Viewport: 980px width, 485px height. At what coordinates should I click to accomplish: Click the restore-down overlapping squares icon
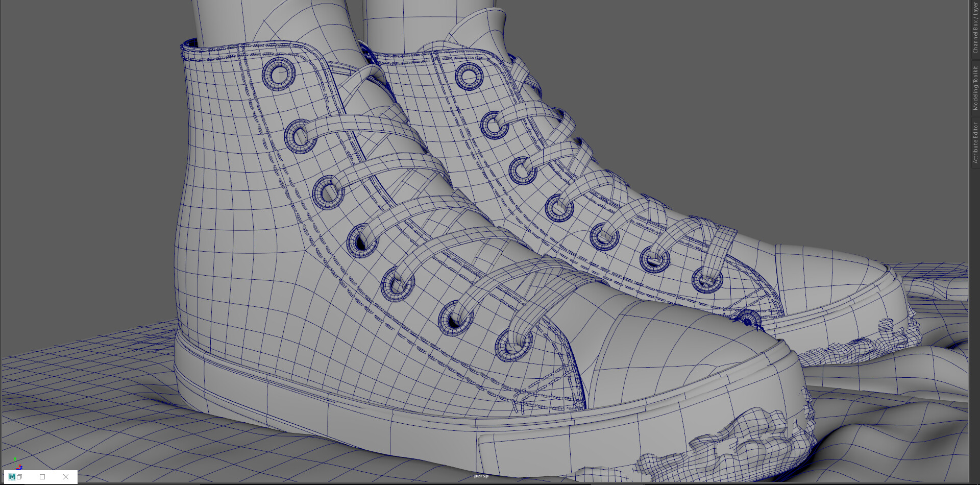click(x=19, y=477)
